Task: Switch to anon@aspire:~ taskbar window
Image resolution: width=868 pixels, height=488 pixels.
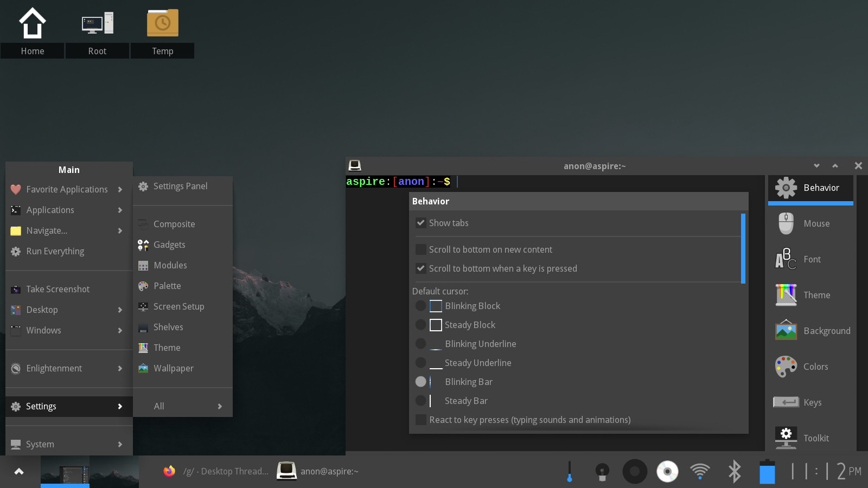Action: (x=318, y=471)
